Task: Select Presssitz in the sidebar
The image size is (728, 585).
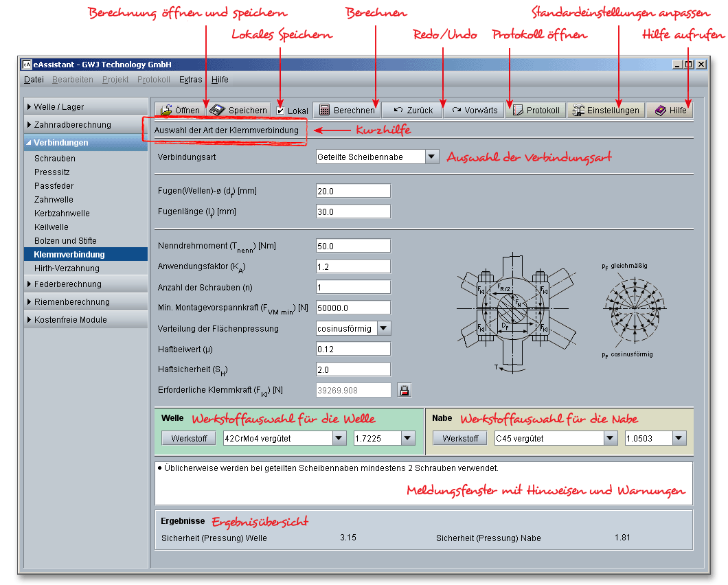Action: coord(52,172)
